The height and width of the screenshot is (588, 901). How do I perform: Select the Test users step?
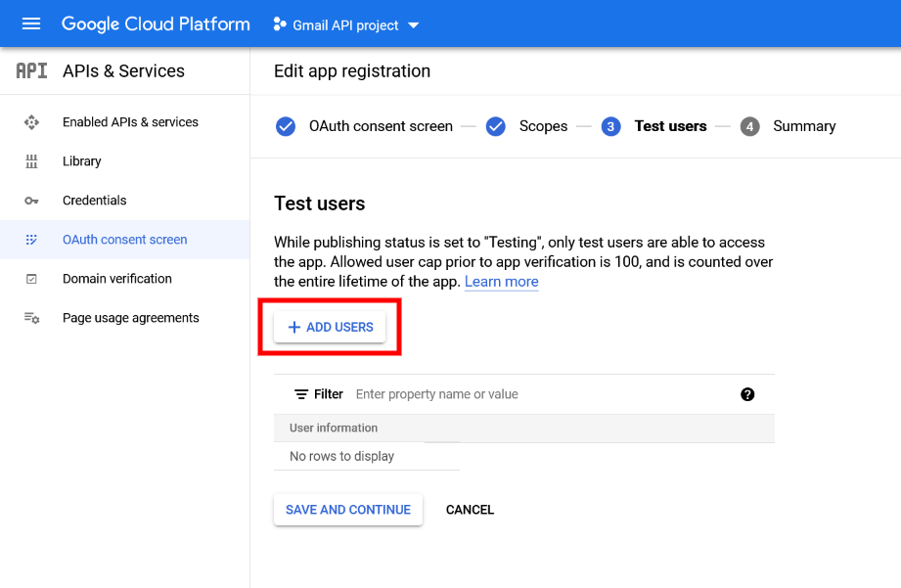point(669,126)
